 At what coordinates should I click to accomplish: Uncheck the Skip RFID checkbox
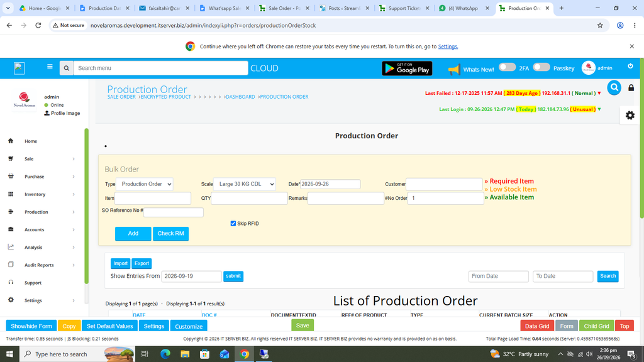point(233,224)
